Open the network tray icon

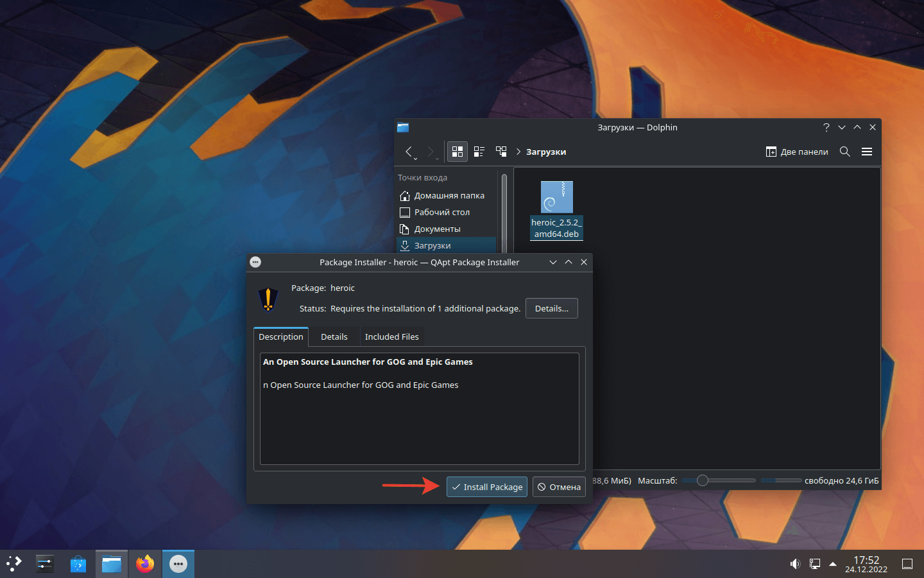[814, 564]
